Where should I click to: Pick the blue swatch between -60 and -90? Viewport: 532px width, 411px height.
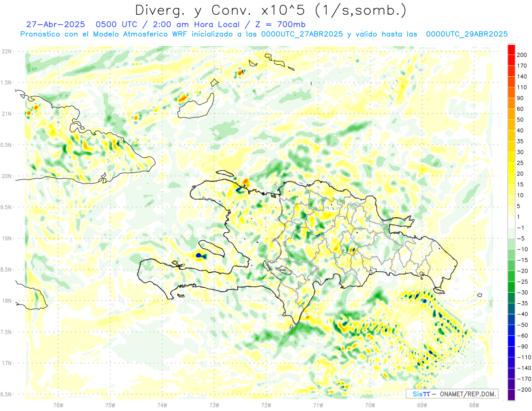pyautogui.click(x=511, y=341)
